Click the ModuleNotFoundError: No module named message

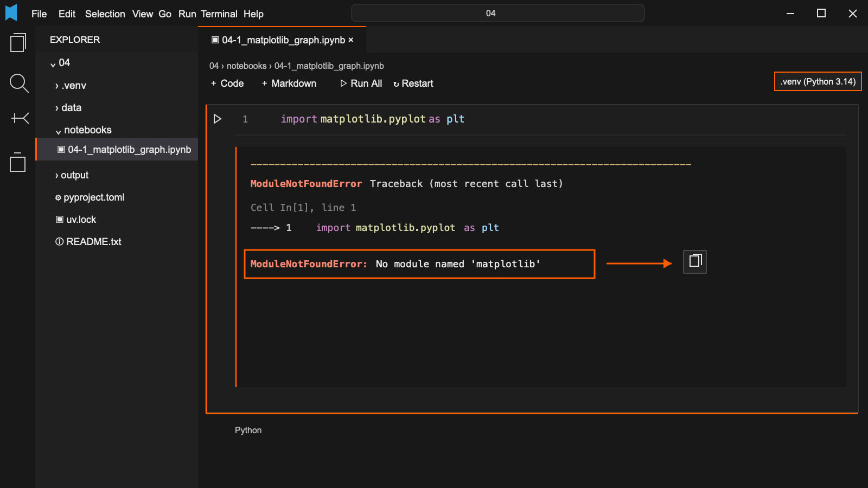(x=419, y=264)
